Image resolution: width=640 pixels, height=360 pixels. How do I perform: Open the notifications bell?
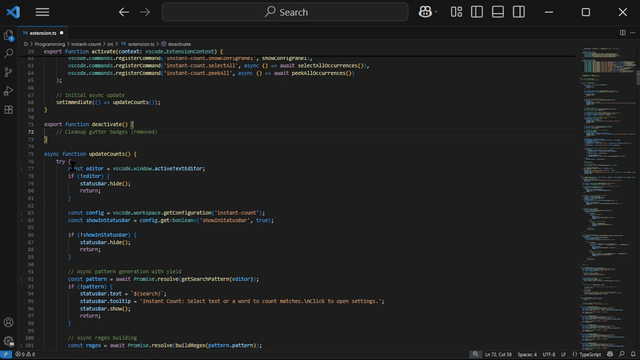633,354
